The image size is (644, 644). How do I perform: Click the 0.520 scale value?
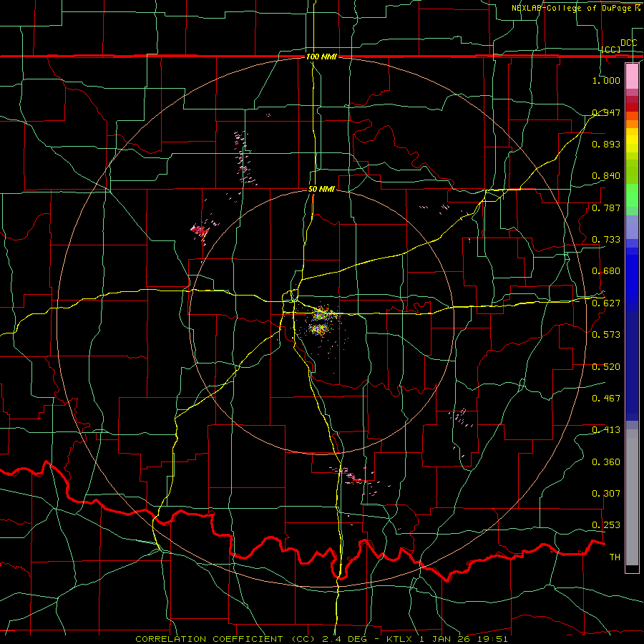pyautogui.click(x=606, y=367)
